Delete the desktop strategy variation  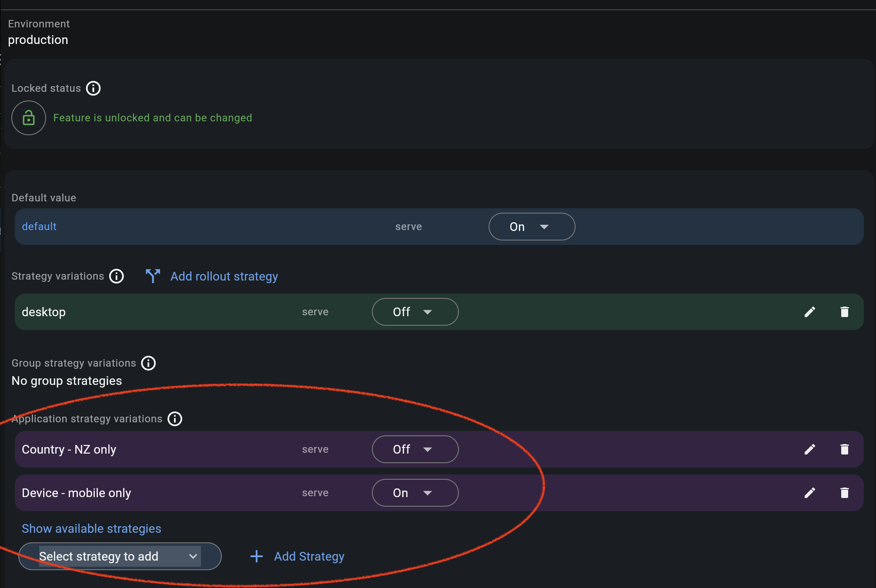pos(844,312)
